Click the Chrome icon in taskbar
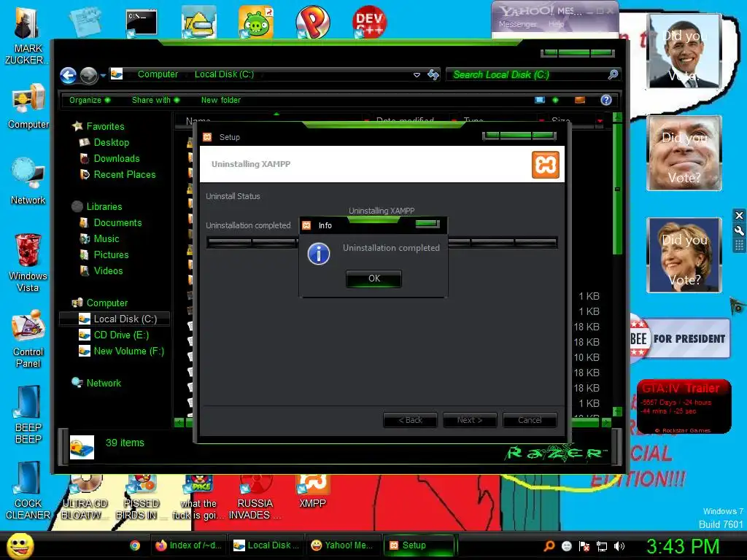This screenshot has height=560, width=747. click(135, 545)
